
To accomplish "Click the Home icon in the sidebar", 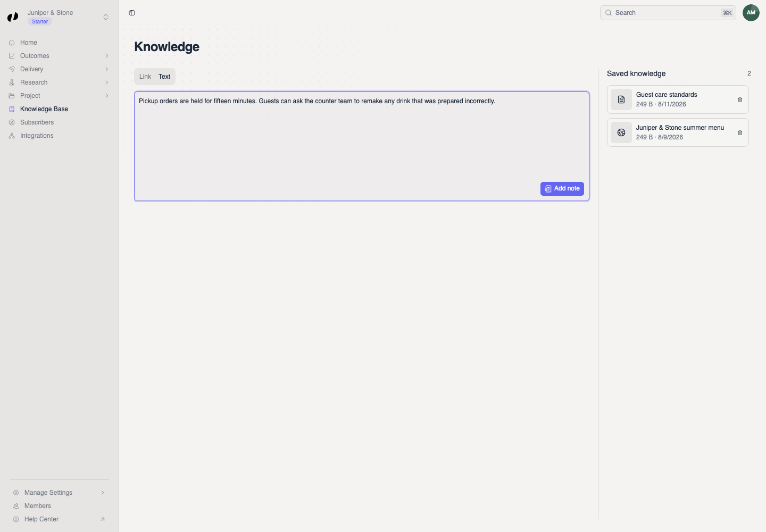I will (12, 43).
